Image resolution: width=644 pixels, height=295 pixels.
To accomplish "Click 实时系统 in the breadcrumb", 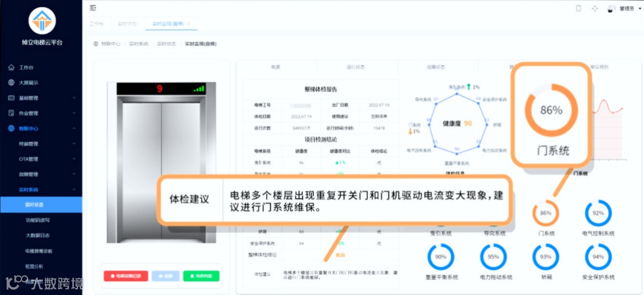I will point(138,44).
